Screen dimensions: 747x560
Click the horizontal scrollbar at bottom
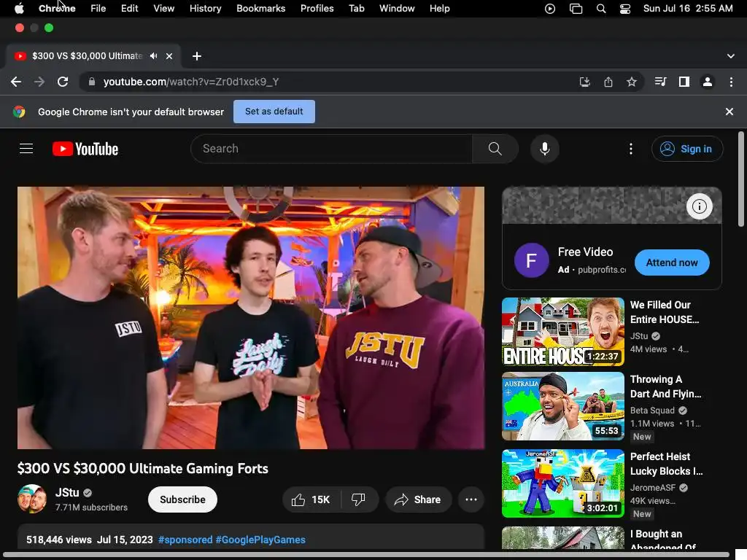pyautogui.click(x=366, y=555)
